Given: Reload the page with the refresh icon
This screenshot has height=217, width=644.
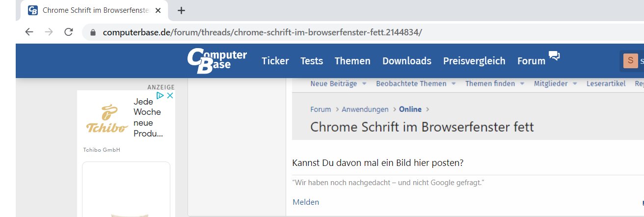Looking at the screenshot, I should tap(69, 32).
